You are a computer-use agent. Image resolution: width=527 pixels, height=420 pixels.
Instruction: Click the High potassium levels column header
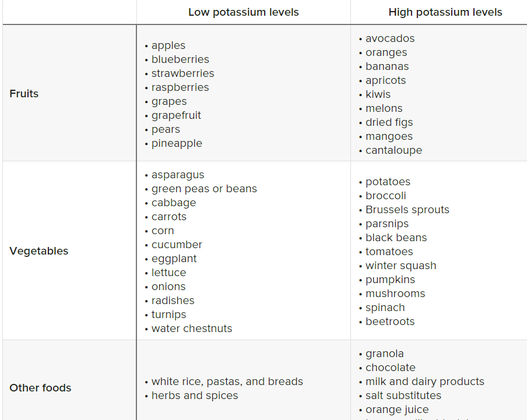pyautogui.click(x=445, y=12)
